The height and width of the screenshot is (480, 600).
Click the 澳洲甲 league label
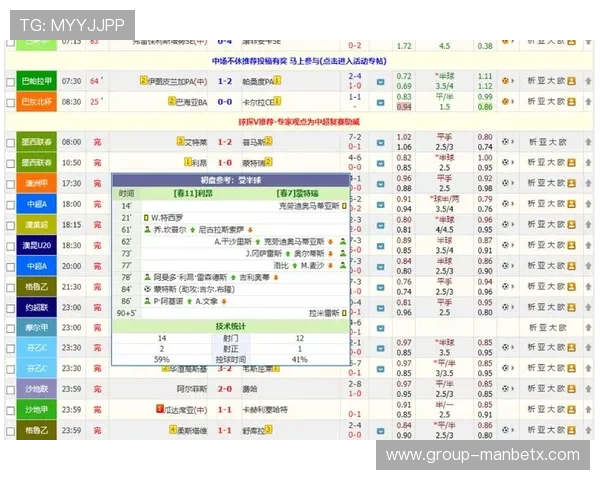coord(37,183)
